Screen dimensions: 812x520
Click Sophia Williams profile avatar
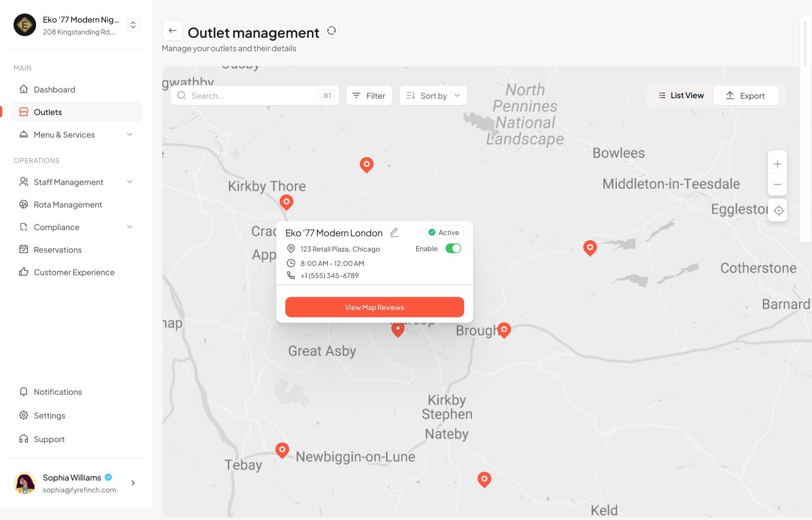click(x=25, y=483)
